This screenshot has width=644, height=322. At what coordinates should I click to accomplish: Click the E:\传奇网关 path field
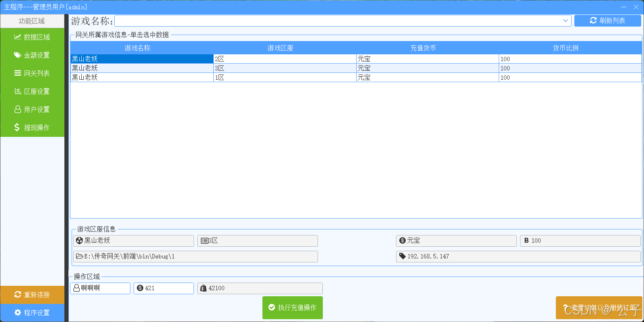click(196, 256)
